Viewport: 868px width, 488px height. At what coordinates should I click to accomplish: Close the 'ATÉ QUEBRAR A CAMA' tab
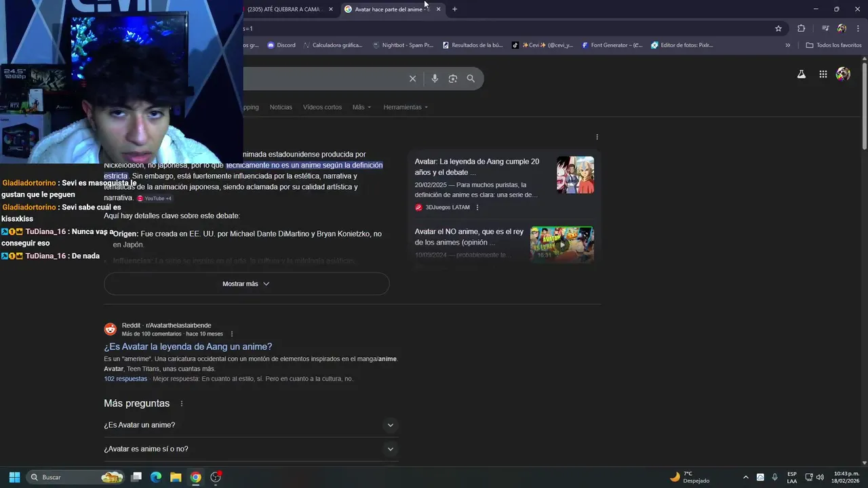click(x=331, y=9)
